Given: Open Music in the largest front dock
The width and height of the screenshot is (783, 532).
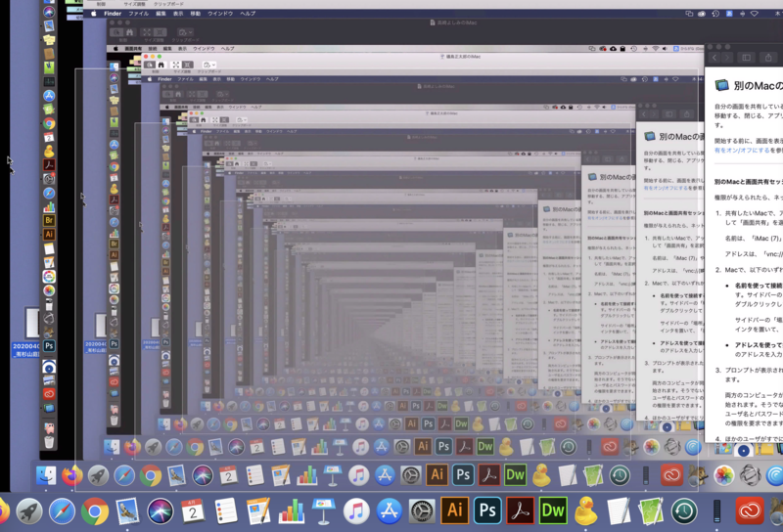Looking at the screenshot, I should tap(356, 511).
